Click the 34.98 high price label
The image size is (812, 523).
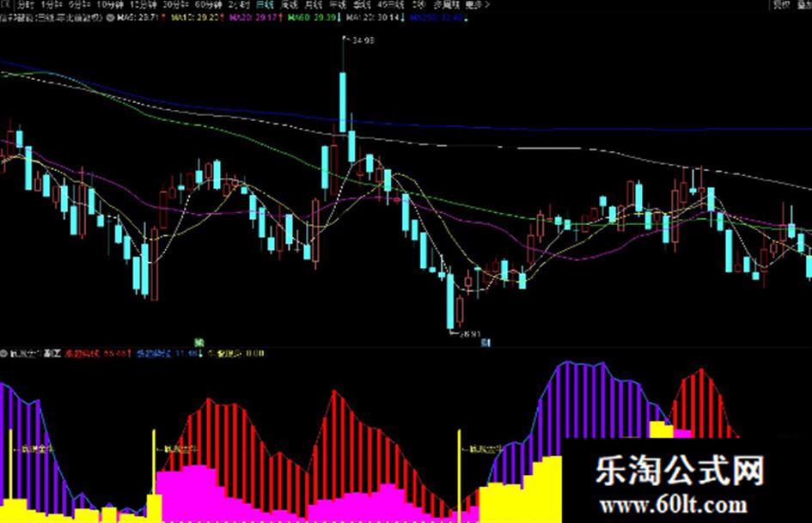(x=362, y=40)
